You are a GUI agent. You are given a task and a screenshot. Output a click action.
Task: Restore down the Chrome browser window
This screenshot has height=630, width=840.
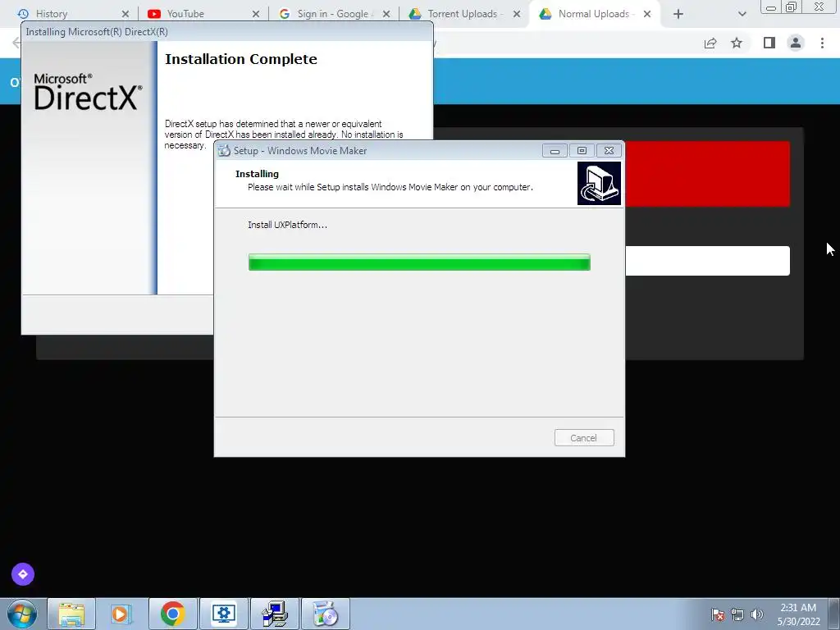pyautogui.click(x=791, y=7)
